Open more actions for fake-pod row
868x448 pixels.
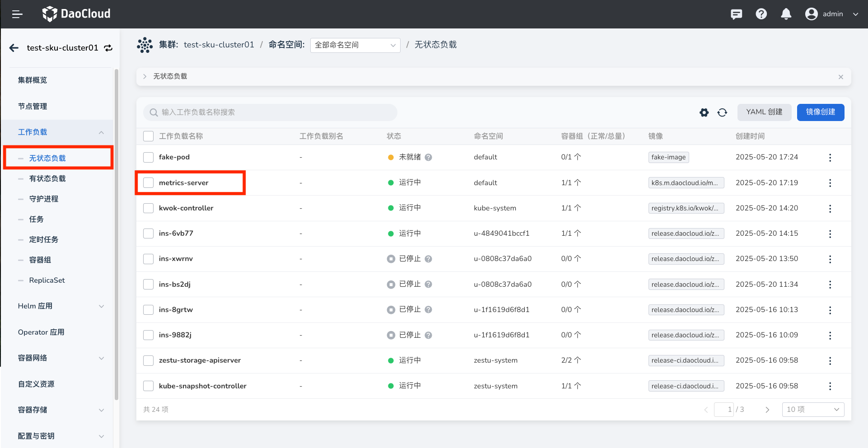tap(830, 158)
